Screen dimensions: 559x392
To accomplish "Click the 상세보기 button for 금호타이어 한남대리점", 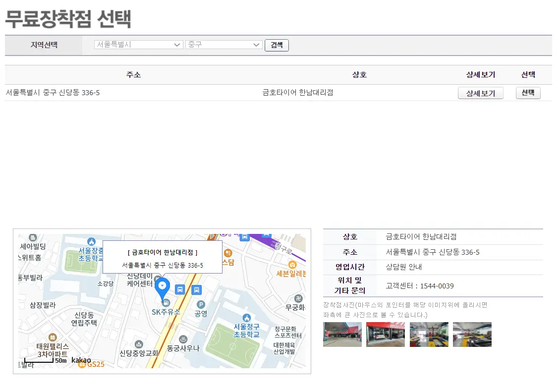I will (x=480, y=93).
